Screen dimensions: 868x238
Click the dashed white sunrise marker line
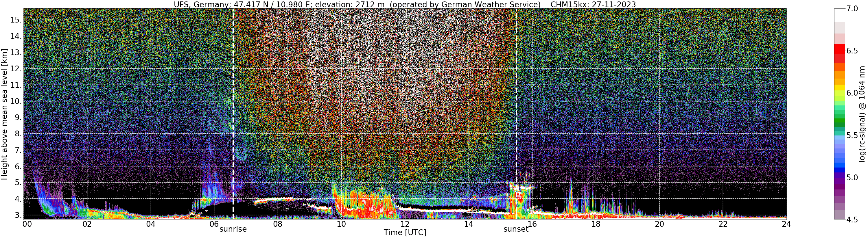(233, 114)
